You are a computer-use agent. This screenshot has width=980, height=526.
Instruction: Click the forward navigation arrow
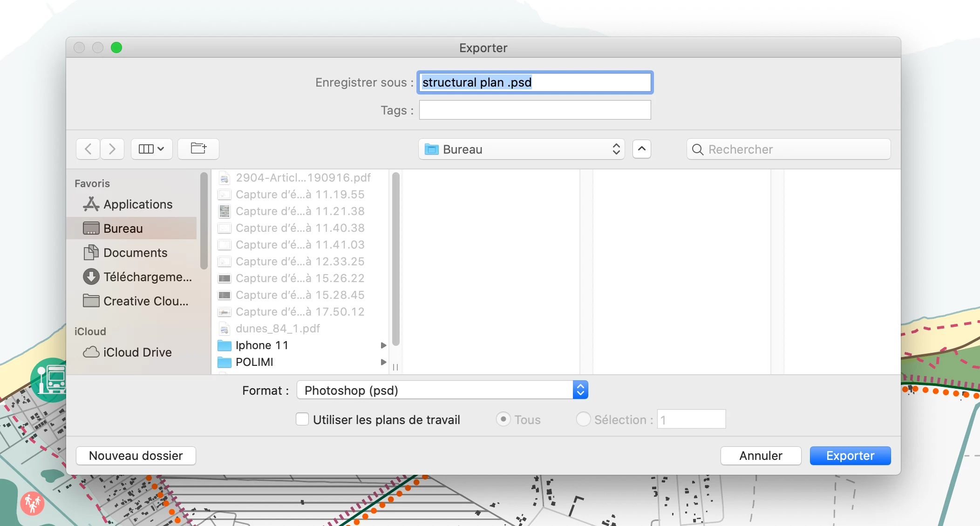[x=112, y=149]
